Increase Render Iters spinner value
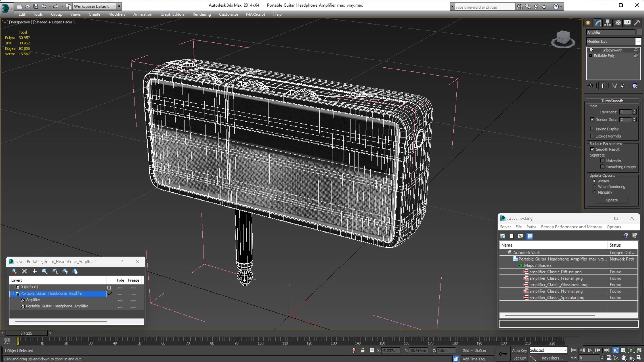The height and width of the screenshot is (362, 644). pyautogui.click(x=634, y=118)
